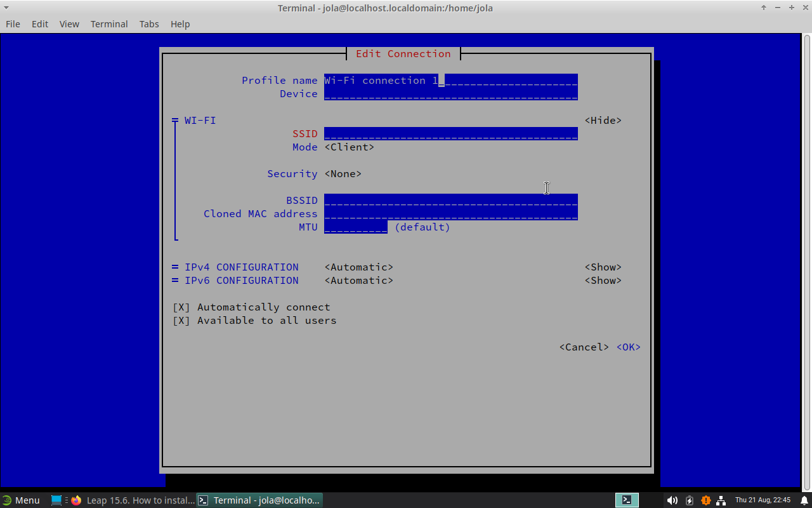Viewport: 812px width, 508px height.
Task: Open the notifications bell icon
Action: 804,500
